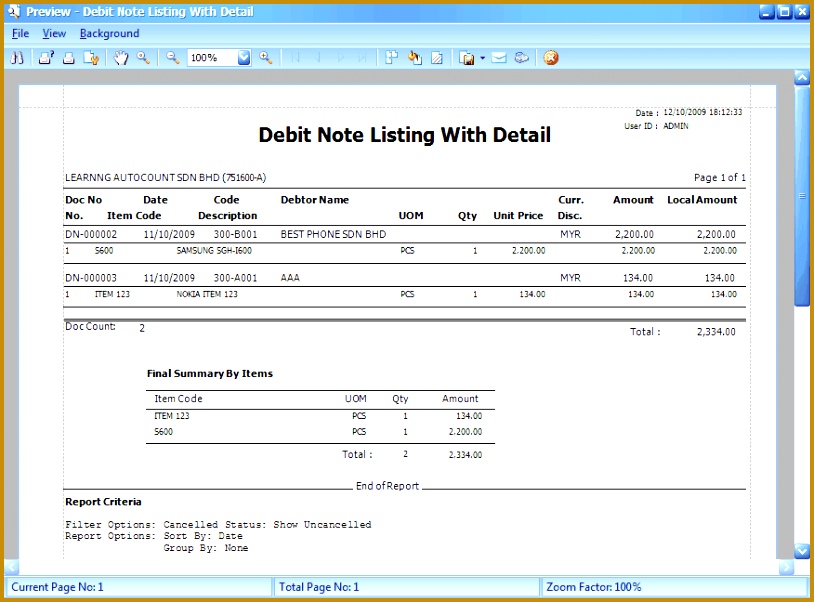
Task: Zoom out using the minus magnifier icon
Action: tap(171, 57)
